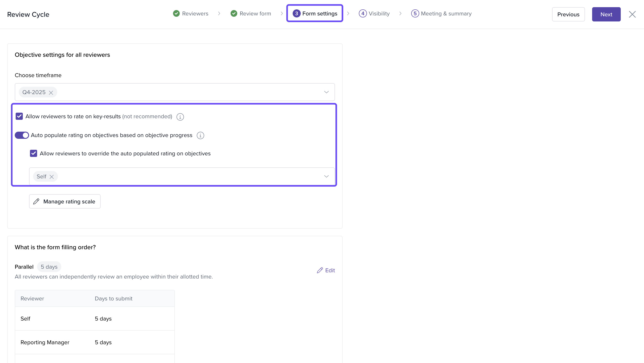644x363 pixels.
Task: Click the pencil icon on Manage rating scale
Action: 36,201
